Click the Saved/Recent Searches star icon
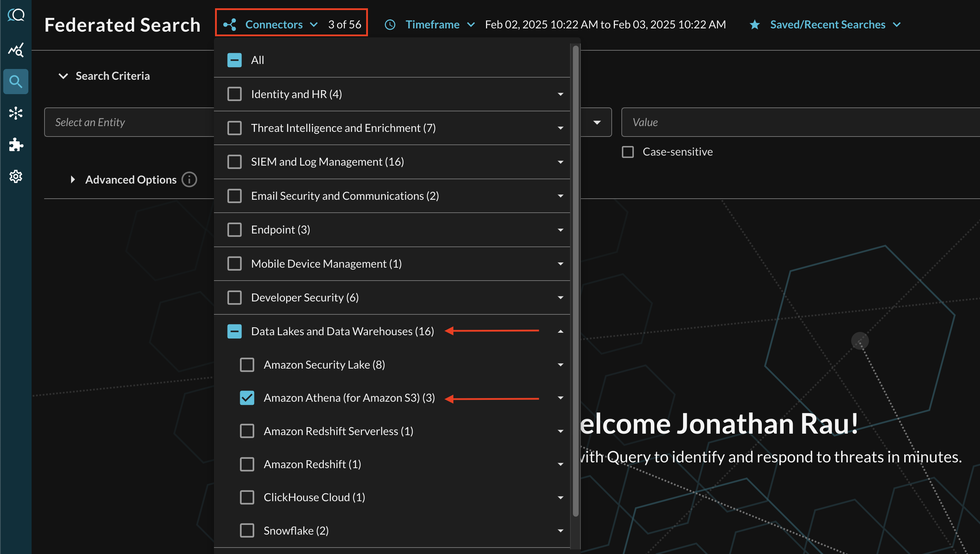 point(755,24)
